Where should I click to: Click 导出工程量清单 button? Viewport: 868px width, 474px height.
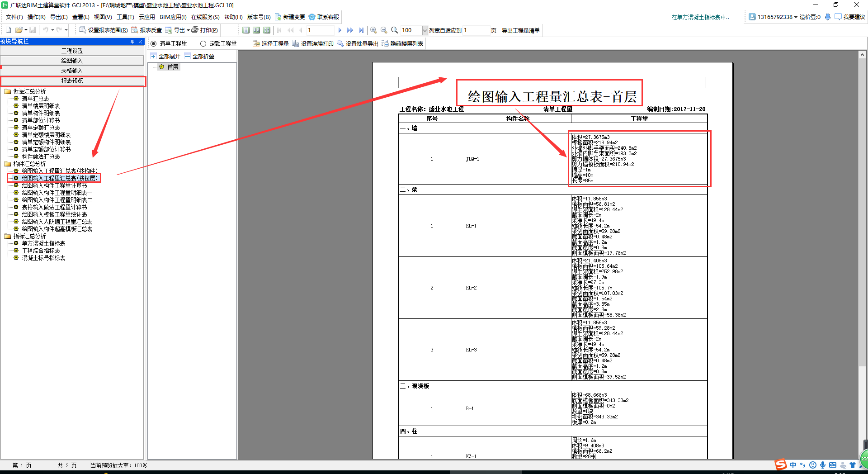[521, 30]
